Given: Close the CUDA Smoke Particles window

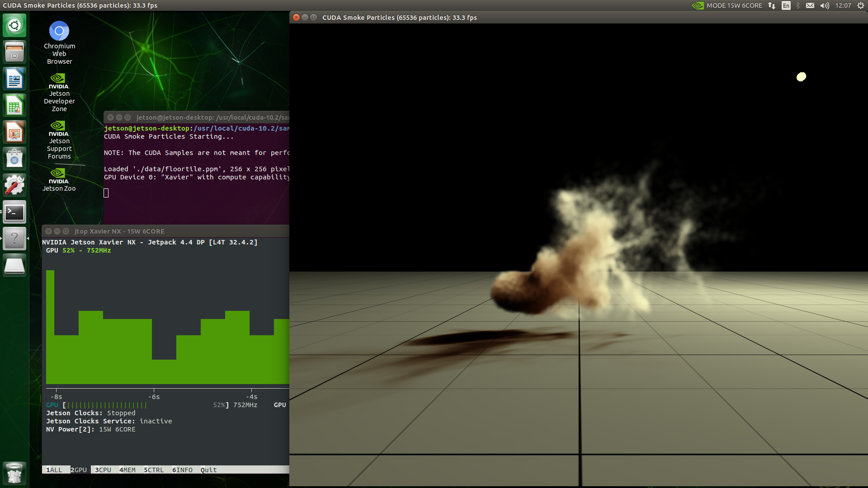Looking at the screenshot, I should pyautogui.click(x=296, y=17).
